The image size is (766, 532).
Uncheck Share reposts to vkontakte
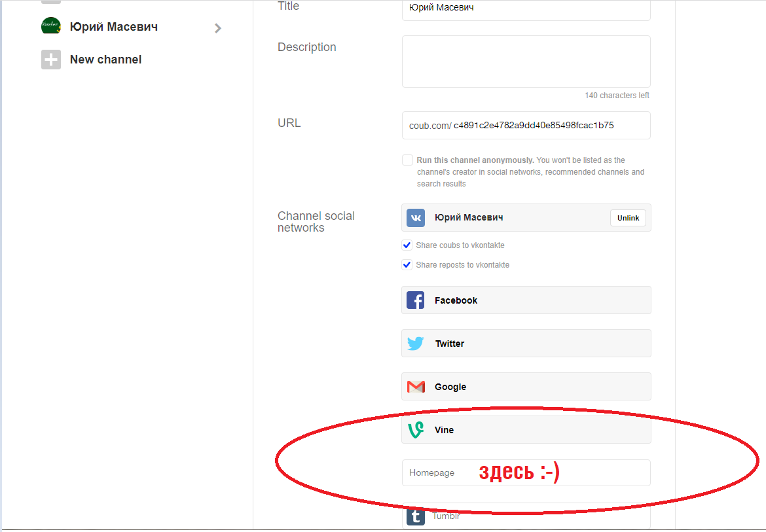(407, 264)
